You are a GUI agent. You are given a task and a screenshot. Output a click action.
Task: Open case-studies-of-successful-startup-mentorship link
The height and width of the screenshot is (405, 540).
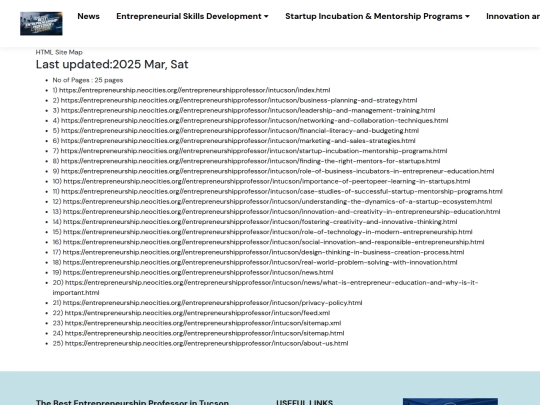[282, 191]
